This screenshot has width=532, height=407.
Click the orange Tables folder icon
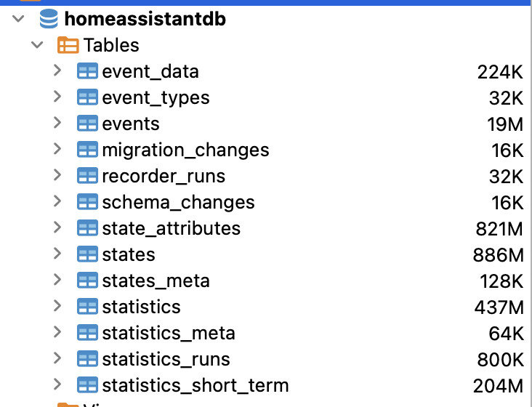(68, 45)
